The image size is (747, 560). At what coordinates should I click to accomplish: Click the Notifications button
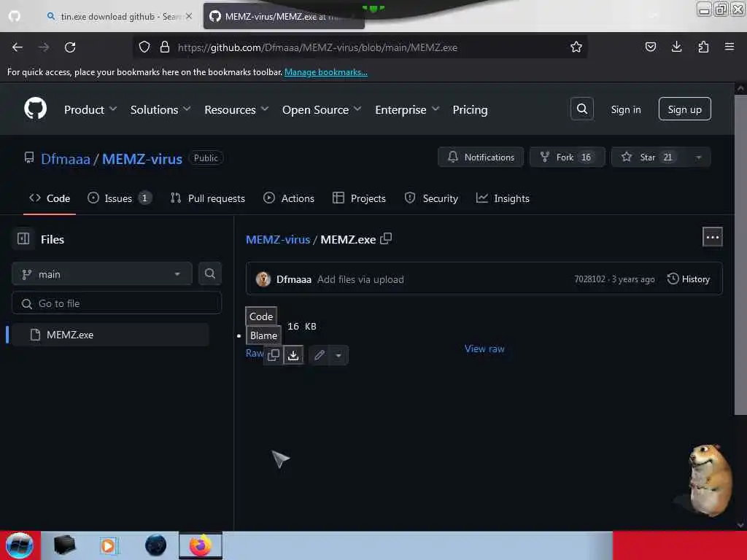481,157
